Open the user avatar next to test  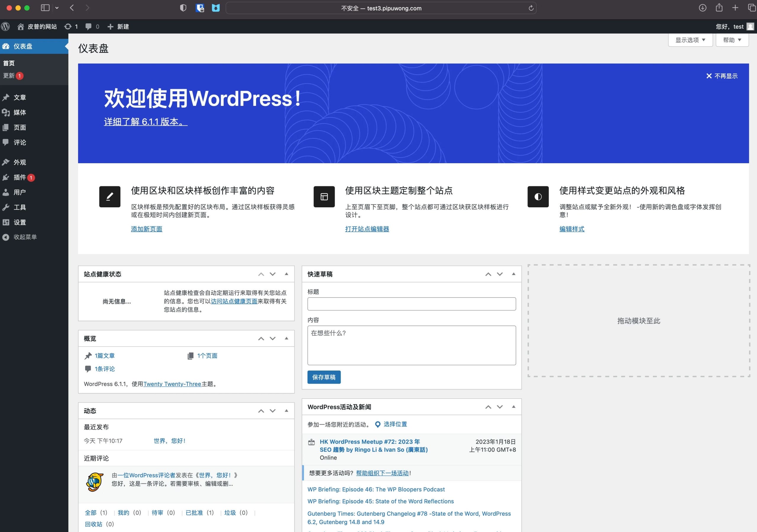coord(750,26)
